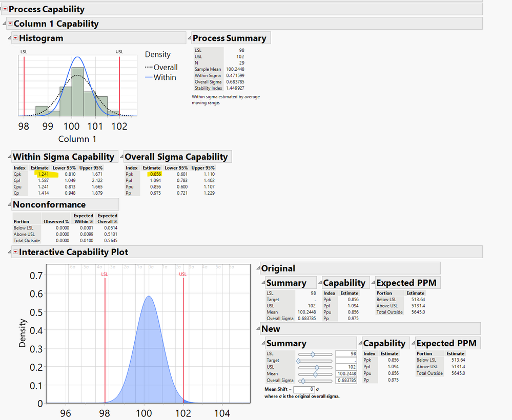Adjust the Overall Sigma slider handle
512x420 pixels.
click(303, 381)
